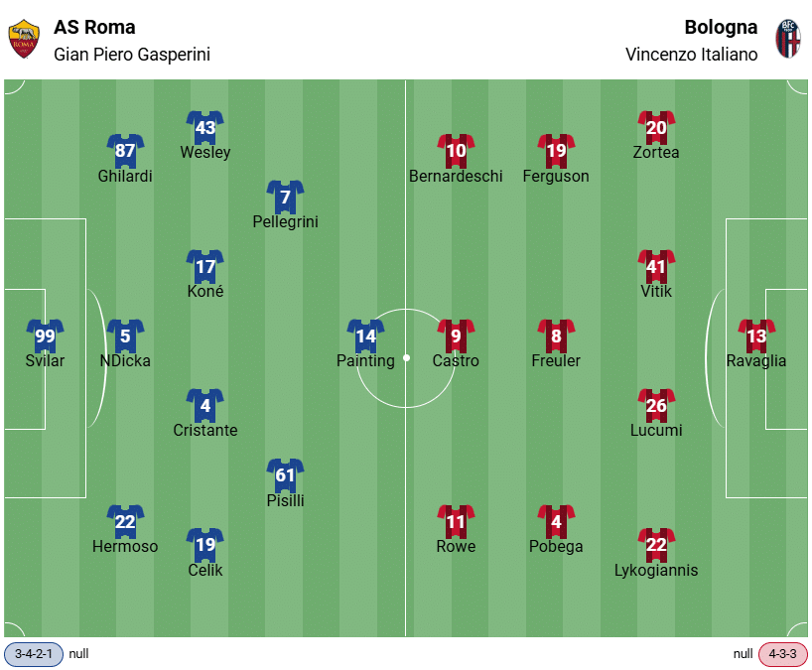Screen dimensions: 812x670
Task: Select Zortea's number 20 shirt
Action: (x=656, y=127)
